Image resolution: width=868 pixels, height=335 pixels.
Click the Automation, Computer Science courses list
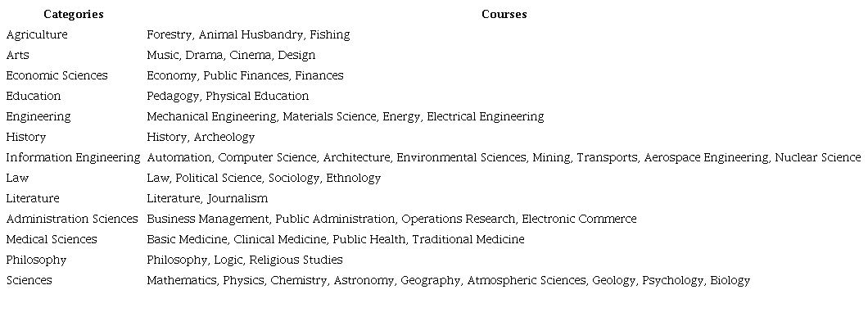[504, 158]
